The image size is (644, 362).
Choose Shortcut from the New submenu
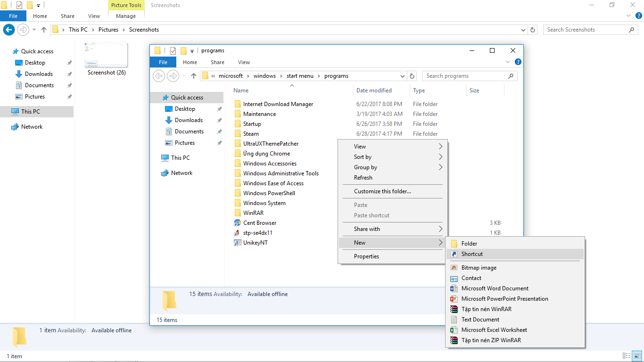click(x=472, y=254)
